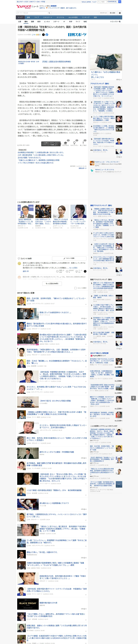Click the わかりやすい lightbulb reaction
The width and height of the screenshot is (138, 644).
(74, 144)
